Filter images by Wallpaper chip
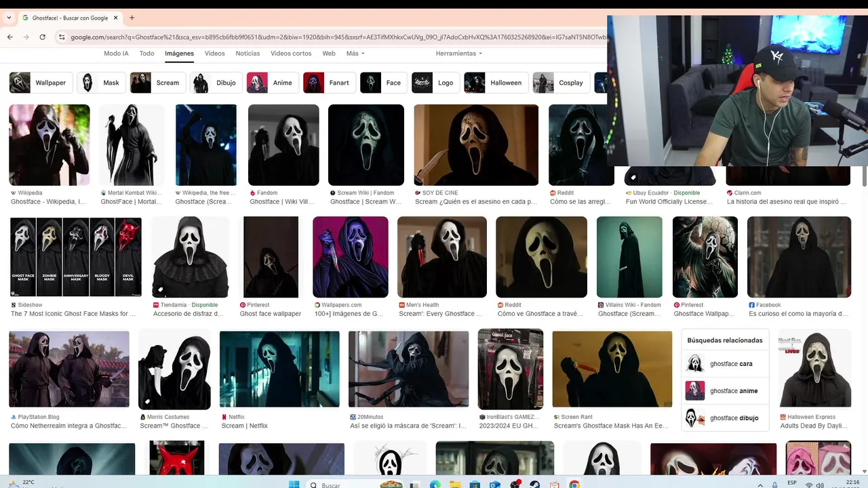The width and height of the screenshot is (868, 488). click(40, 83)
